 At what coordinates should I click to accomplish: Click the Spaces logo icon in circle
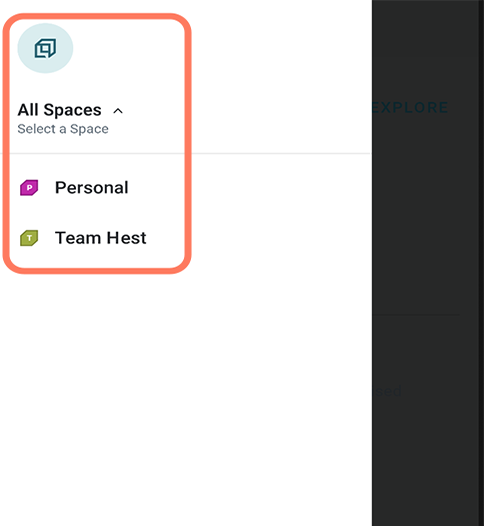(x=45, y=48)
